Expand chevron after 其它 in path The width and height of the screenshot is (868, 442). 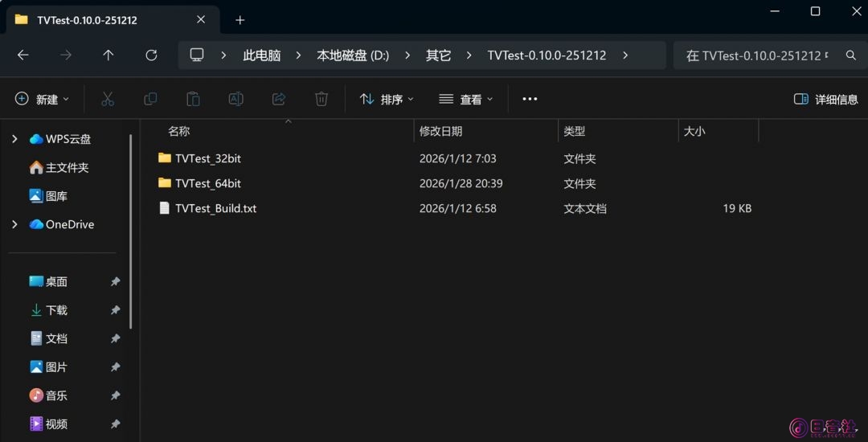469,55
